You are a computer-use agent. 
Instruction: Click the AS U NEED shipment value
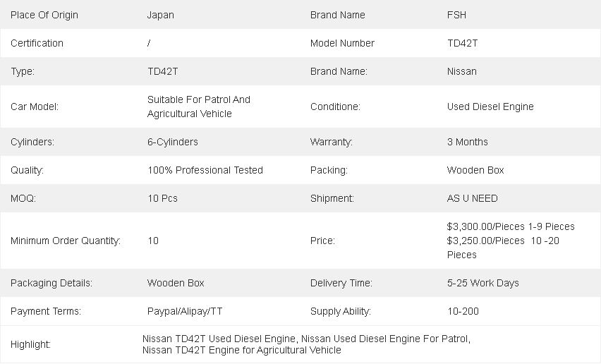[472, 198]
